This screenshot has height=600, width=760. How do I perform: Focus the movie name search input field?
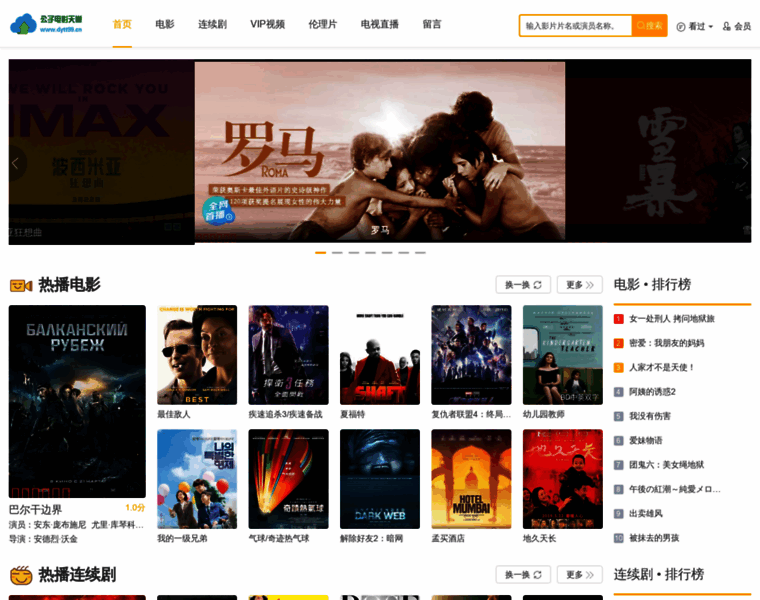click(x=575, y=26)
